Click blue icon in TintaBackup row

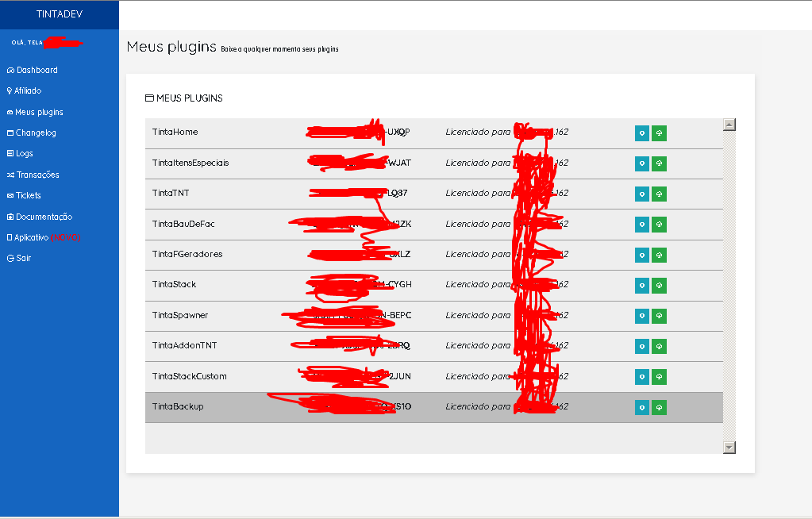click(x=642, y=407)
